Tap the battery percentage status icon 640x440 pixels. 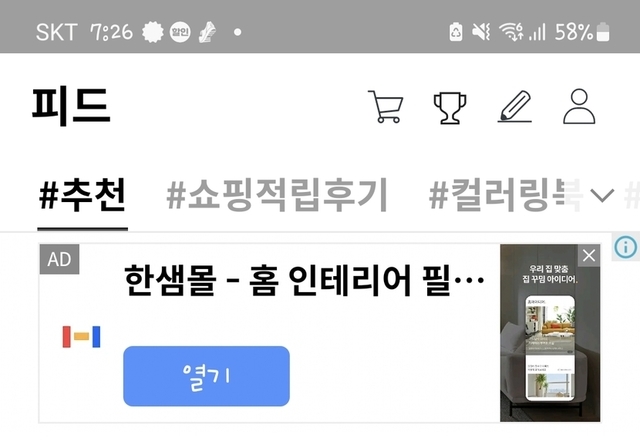click(x=582, y=32)
